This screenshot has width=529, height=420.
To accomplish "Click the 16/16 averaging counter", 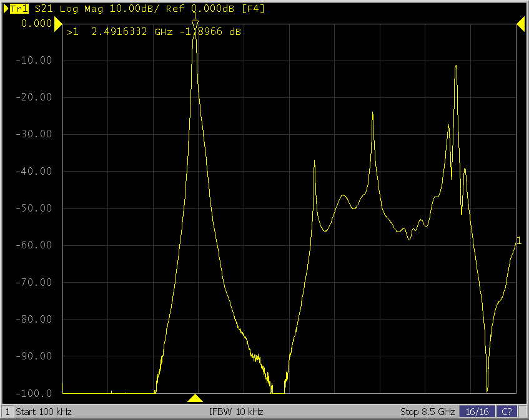I will click(477, 412).
